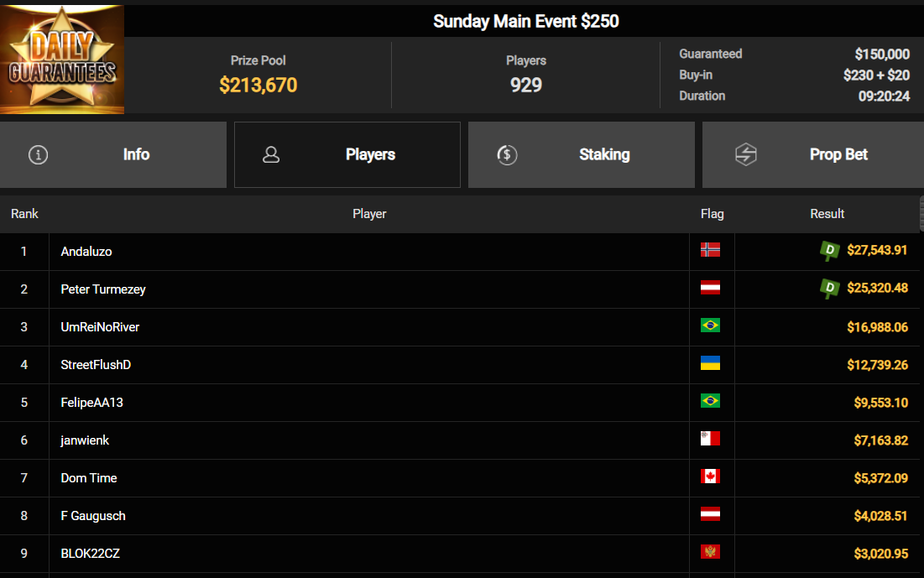This screenshot has height=578, width=924.
Task: Click Dom Time's Canada flag icon
Action: [710, 476]
